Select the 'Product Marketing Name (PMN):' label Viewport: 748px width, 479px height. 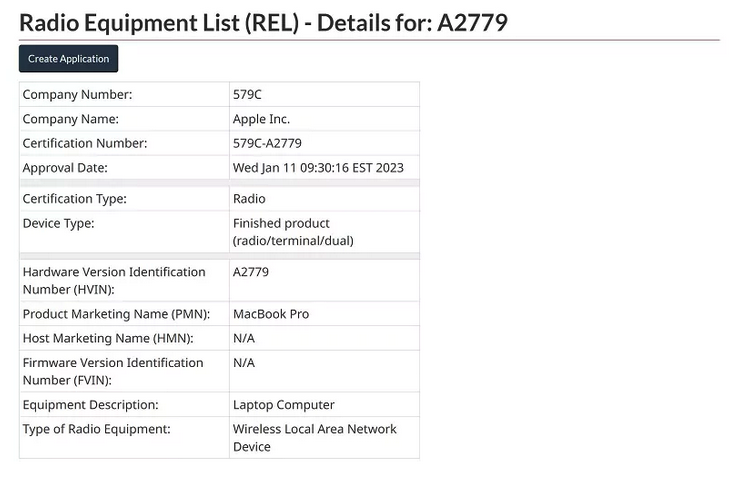point(116,314)
